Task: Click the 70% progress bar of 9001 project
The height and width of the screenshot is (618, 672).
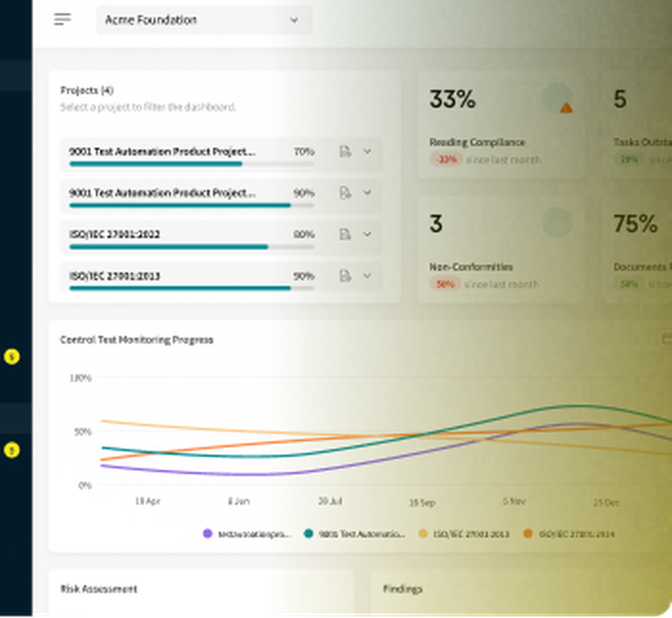Action: (192, 164)
